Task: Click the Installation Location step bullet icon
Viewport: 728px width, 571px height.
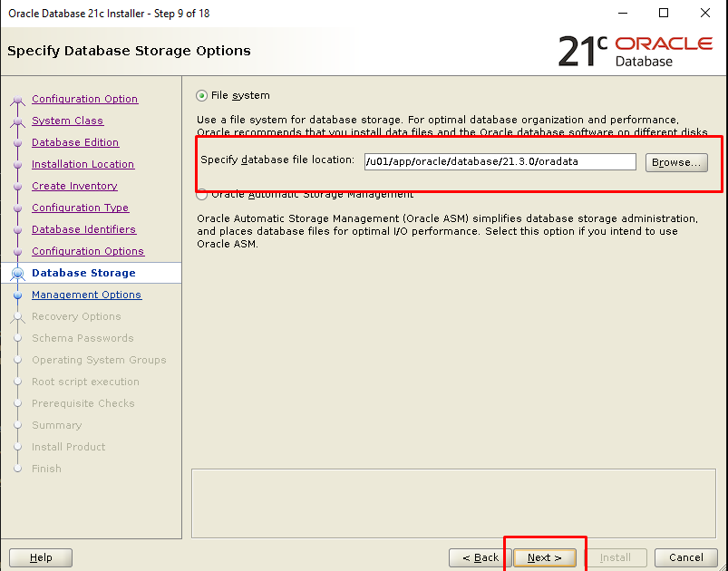Action: coord(17,165)
